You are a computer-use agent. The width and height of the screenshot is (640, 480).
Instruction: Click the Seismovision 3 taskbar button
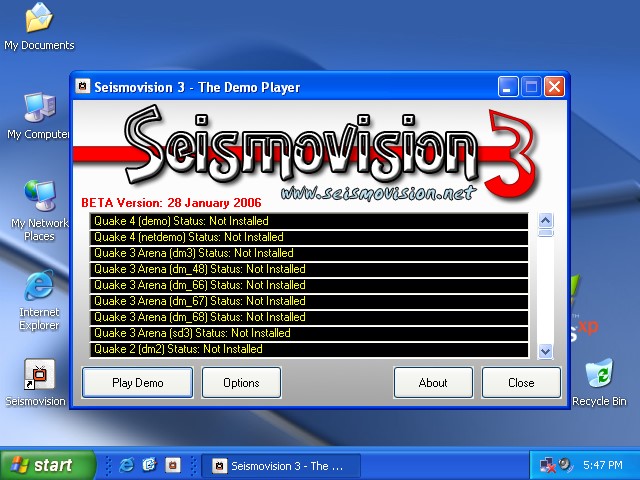(x=277, y=465)
